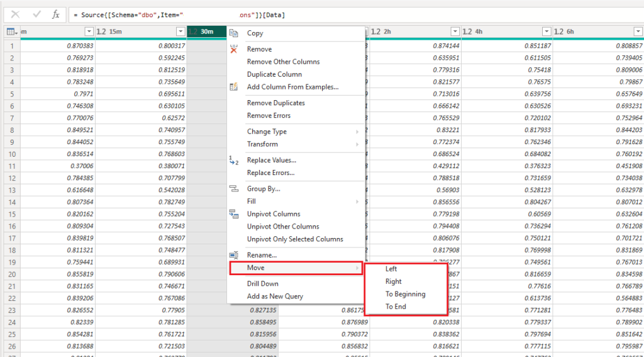
Task: Select the 2h column header name
Action: pyautogui.click(x=387, y=31)
